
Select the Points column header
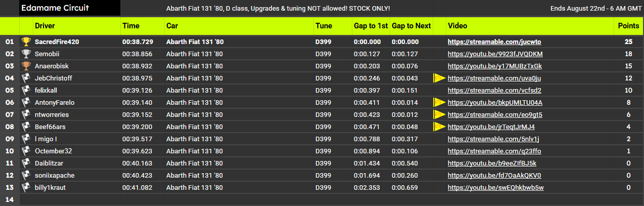pyautogui.click(x=628, y=25)
